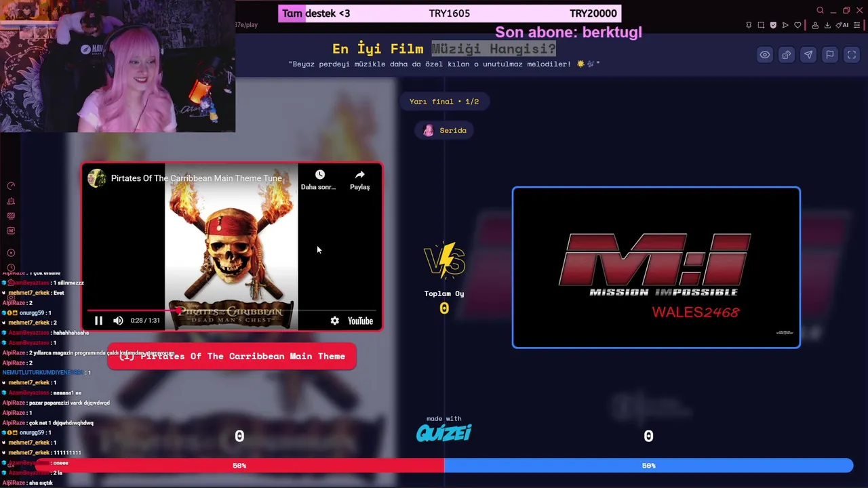Viewport: 868px width, 488px height.
Task: Click chat message 'hahahhahaaha'
Action: (46, 333)
